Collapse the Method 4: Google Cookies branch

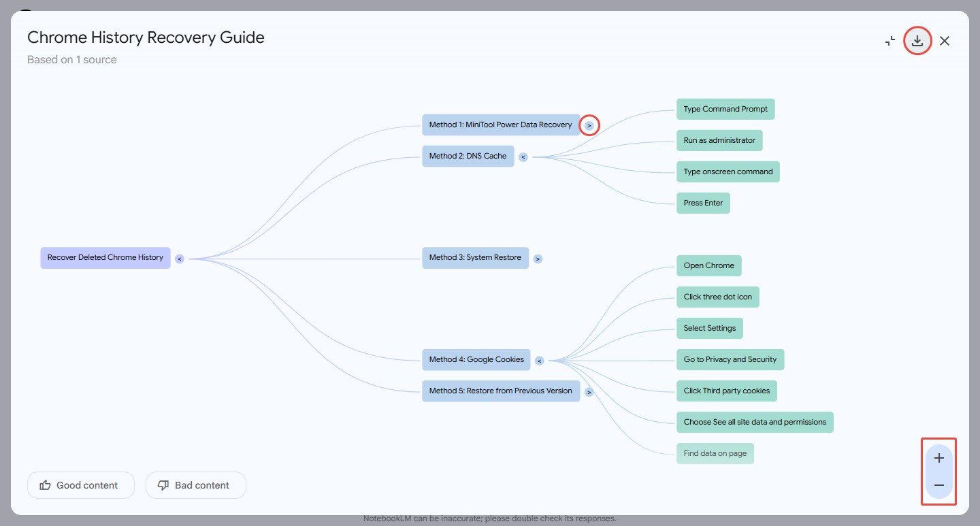click(x=540, y=361)
